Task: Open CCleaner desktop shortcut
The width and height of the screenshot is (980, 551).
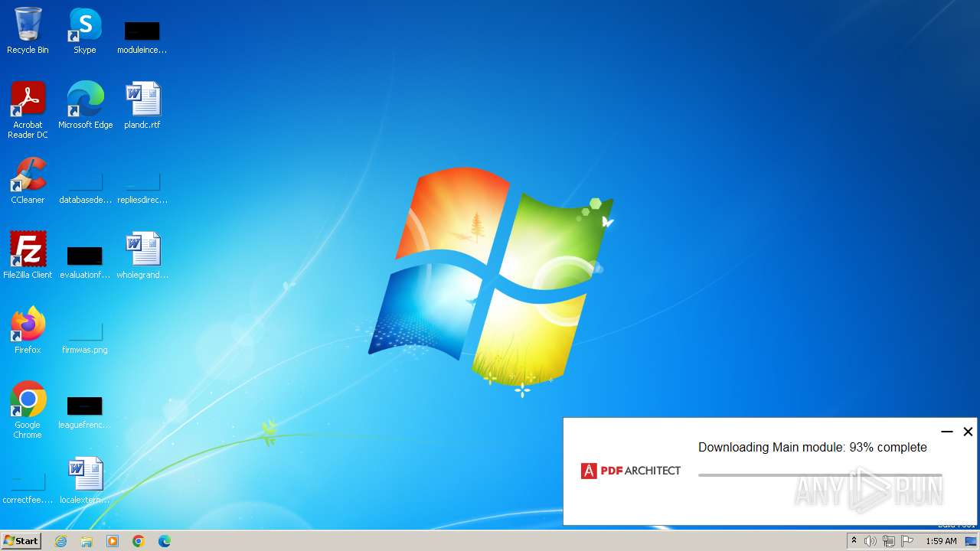Action: 28,181
